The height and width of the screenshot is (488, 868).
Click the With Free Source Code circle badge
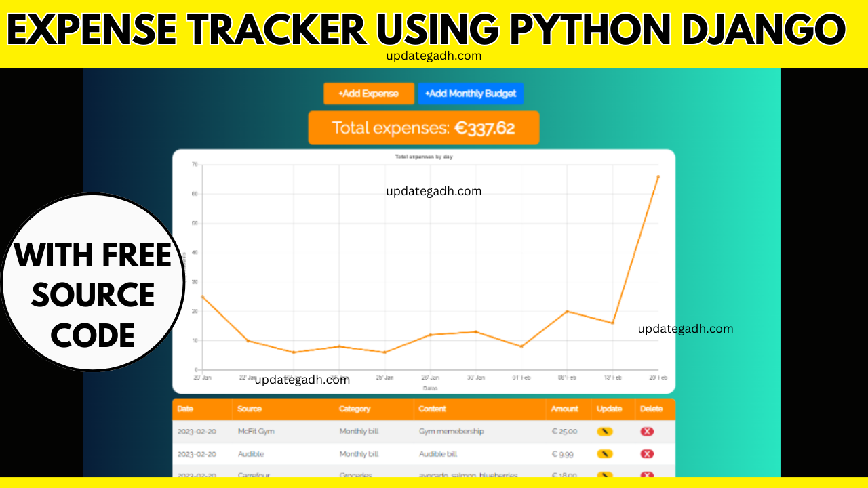(93, 283)
